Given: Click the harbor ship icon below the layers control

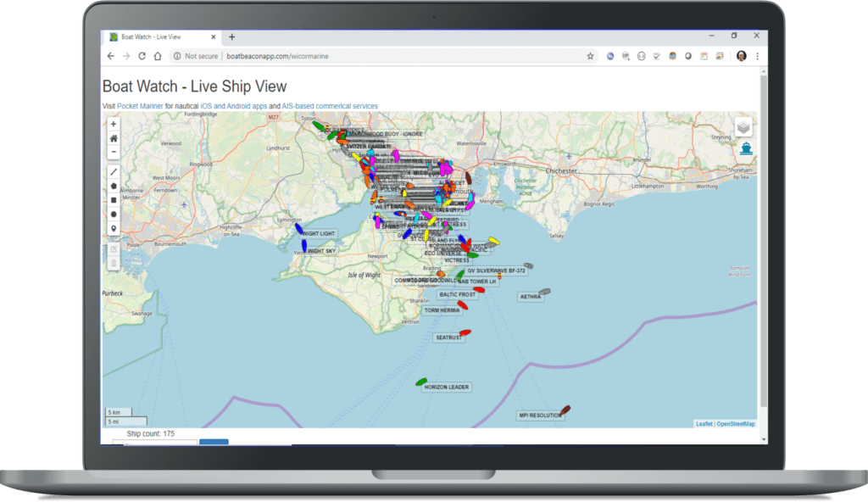Looking at the screenshot, I should click(746, 147).
